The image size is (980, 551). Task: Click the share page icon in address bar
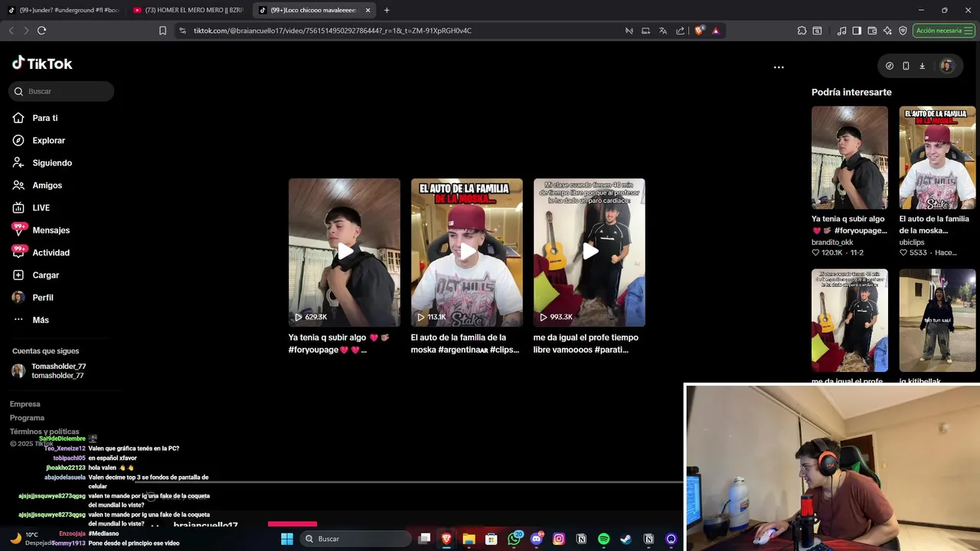pyautogui.click(x=680, y=31)
